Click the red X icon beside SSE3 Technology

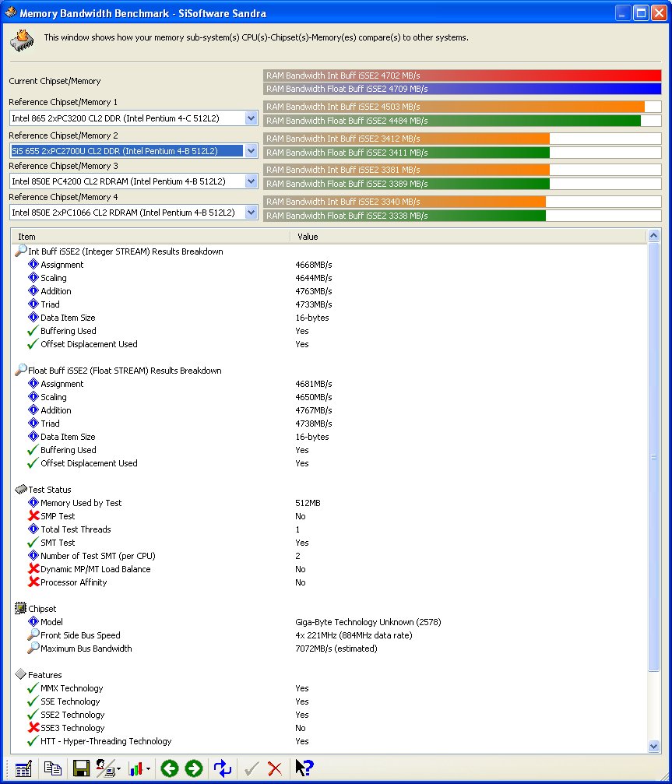point(33,727)
